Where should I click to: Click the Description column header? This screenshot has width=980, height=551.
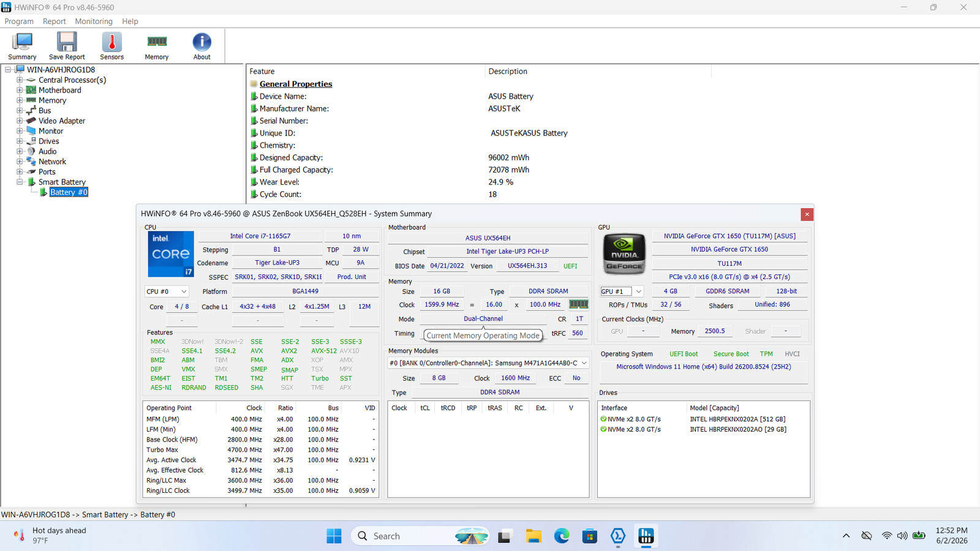tap(598, 72)
